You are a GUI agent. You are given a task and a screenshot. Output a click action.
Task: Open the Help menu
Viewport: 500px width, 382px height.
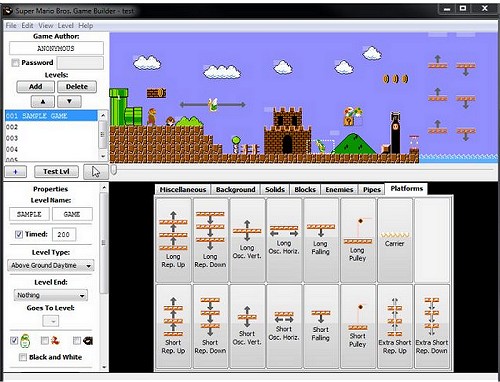tap(86, 26)
